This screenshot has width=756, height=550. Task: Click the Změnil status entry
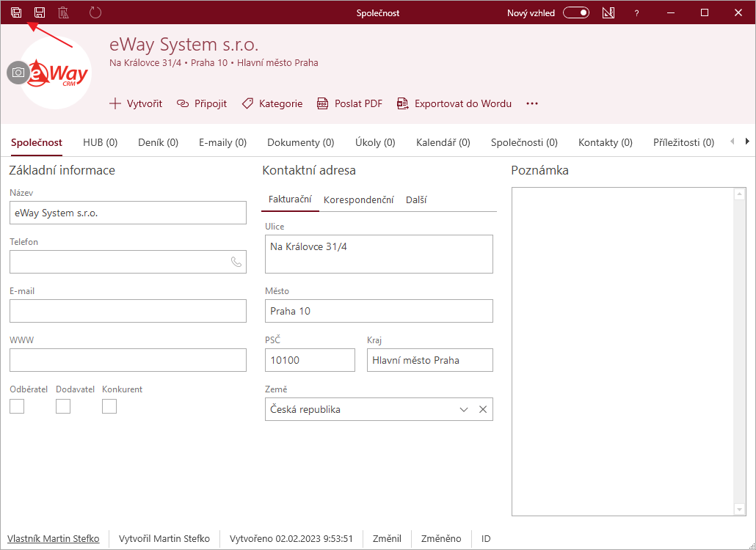click(x=387, y=538)
